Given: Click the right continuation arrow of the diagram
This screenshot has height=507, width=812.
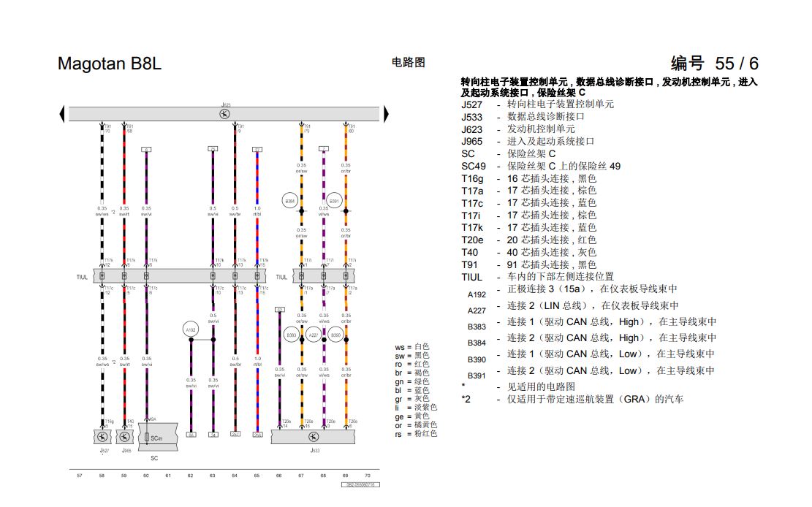Looking at the screenshot, I should [387, 114].
